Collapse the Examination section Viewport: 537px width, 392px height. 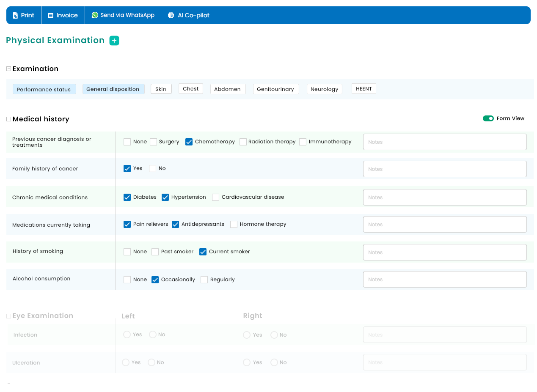click(8, 69)
